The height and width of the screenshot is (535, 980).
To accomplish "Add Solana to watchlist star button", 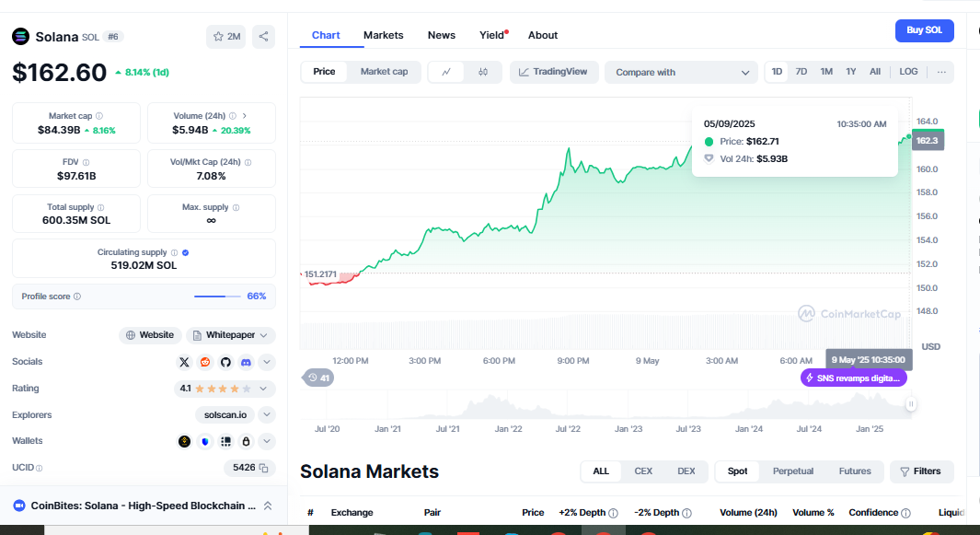I will (x=225, y=37).
